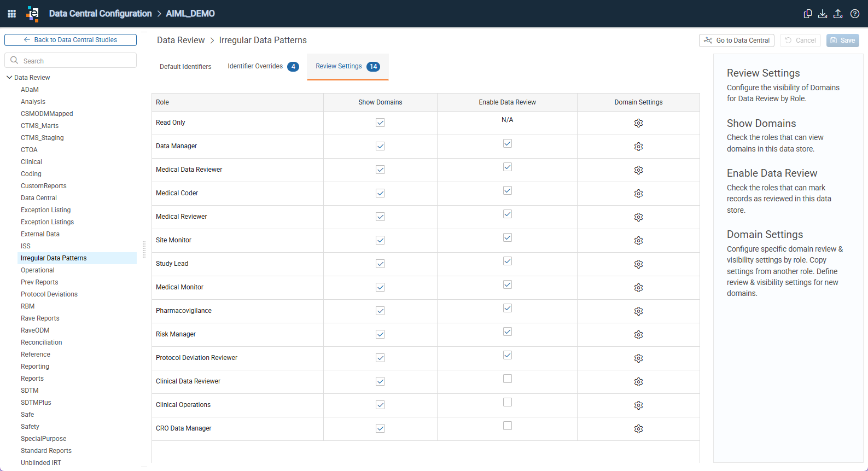
Task: Open Domain Settings gear for Medical Coder
Action: click(x=638, y=194)
